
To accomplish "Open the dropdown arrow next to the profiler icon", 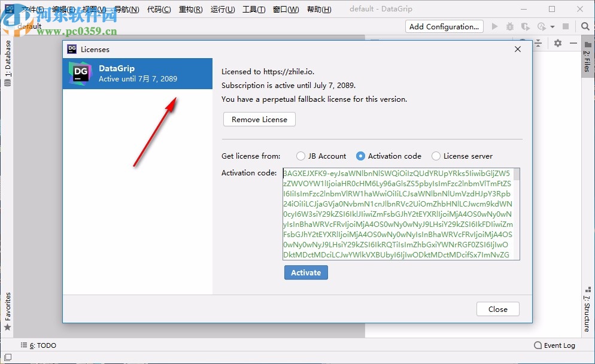I will [551, 26].
